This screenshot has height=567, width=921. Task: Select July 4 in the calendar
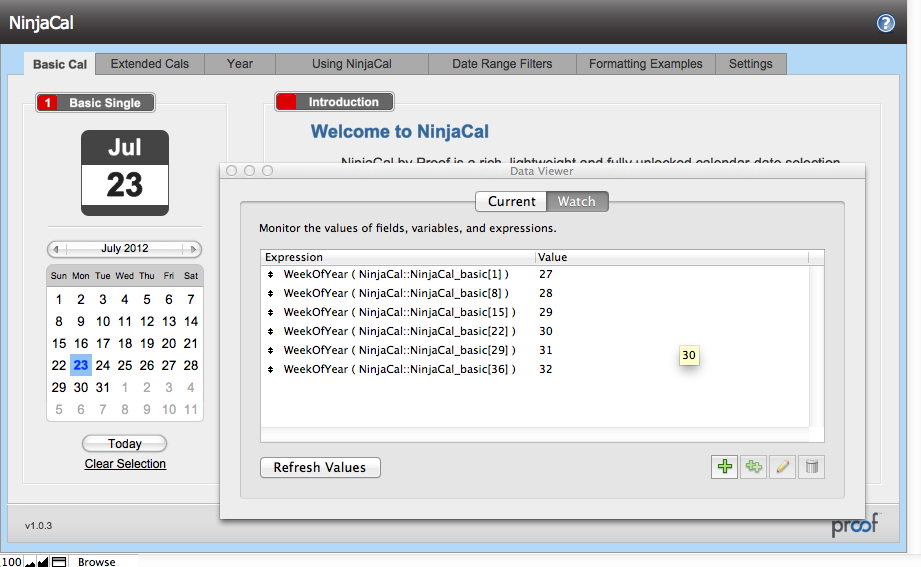click(x=125, y=300)
